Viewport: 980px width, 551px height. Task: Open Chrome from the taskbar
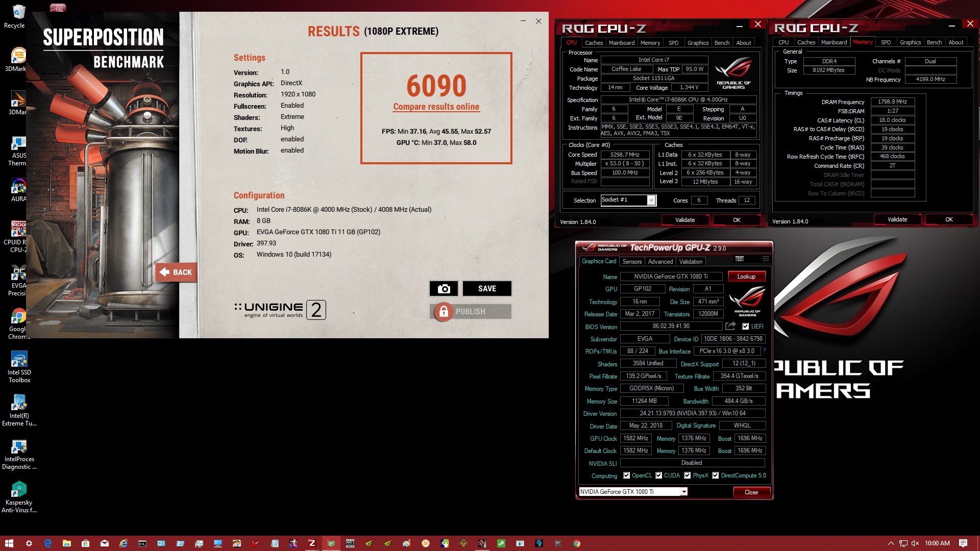coord(576,543)
